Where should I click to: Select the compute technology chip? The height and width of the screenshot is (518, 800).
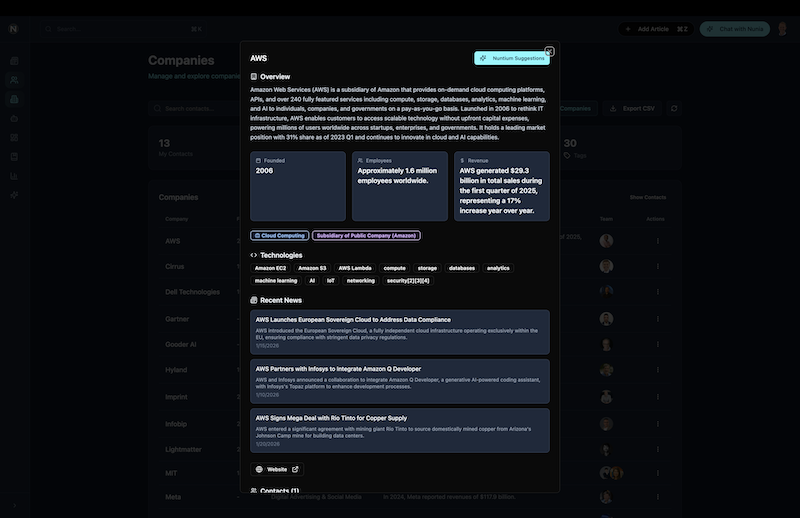pos(394,268)
